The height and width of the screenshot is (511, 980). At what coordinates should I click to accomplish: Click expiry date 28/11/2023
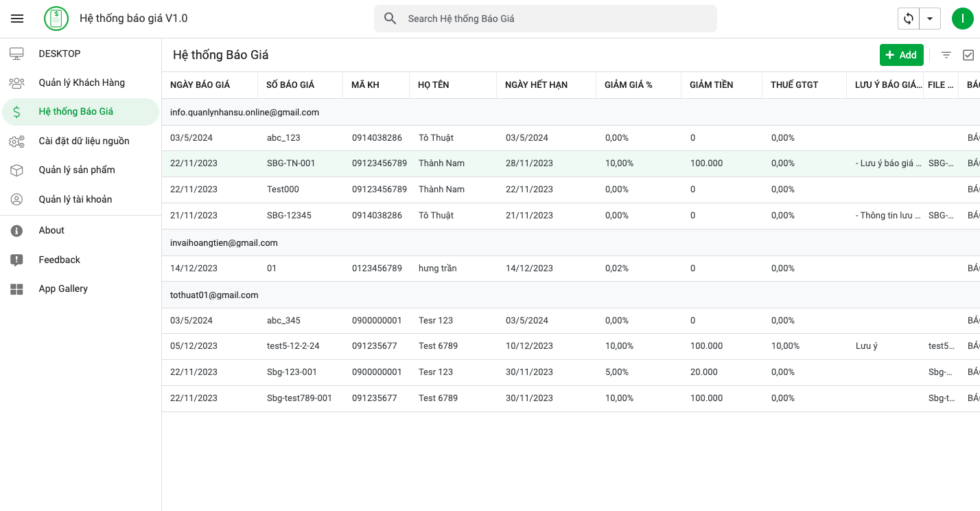(529, 163)
